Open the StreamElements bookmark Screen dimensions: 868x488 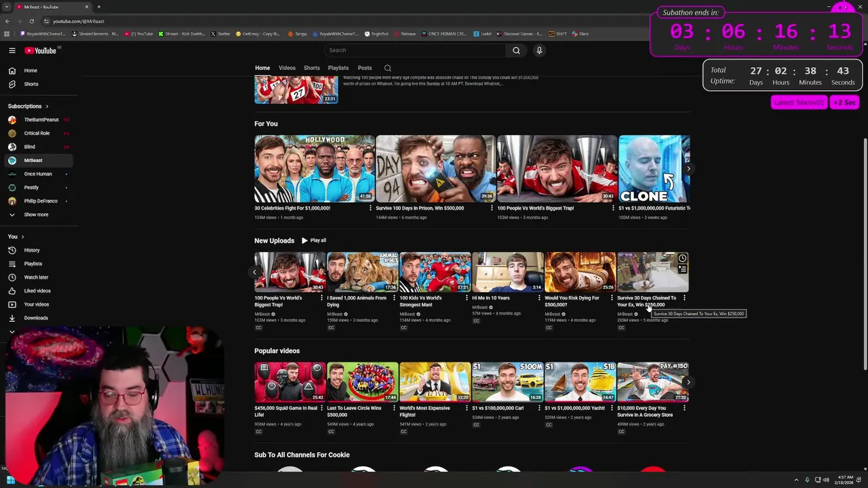point(95,34)
